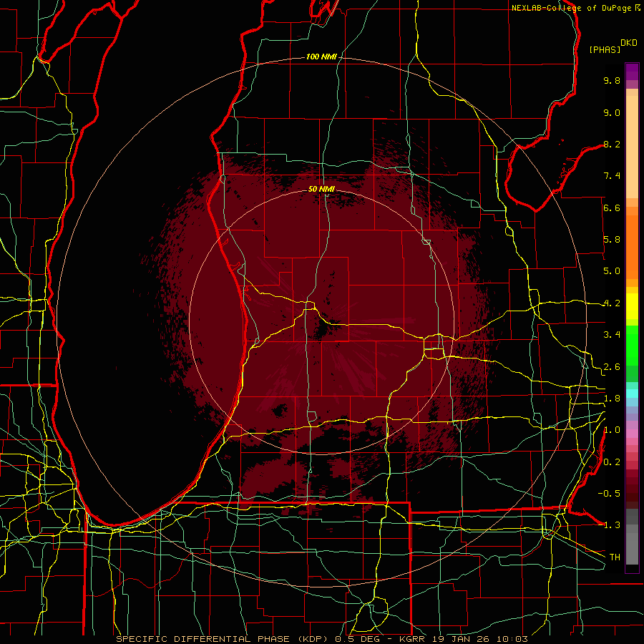Click the 8.2 value on the scale
Screen dimensions: 644x644
tap(612, 144)
